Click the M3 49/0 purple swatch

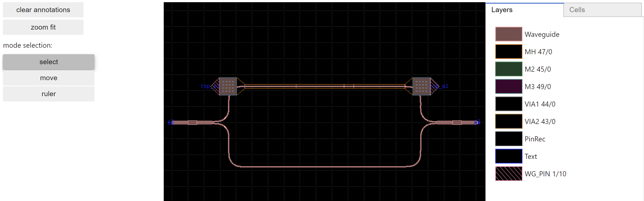click(509, 86)
